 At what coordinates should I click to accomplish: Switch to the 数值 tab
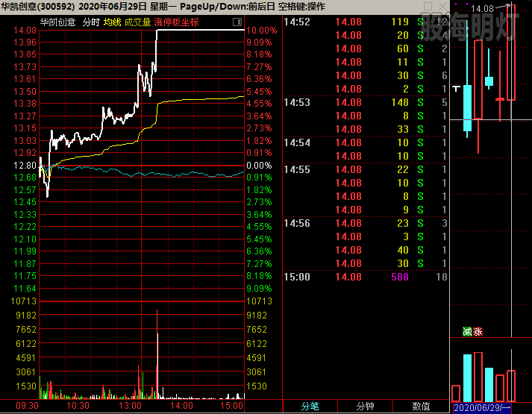click(x=421, y=407)
